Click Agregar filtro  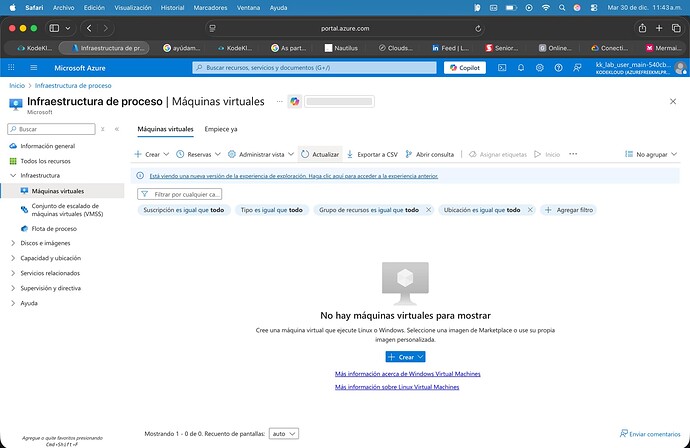click(569, 210)
